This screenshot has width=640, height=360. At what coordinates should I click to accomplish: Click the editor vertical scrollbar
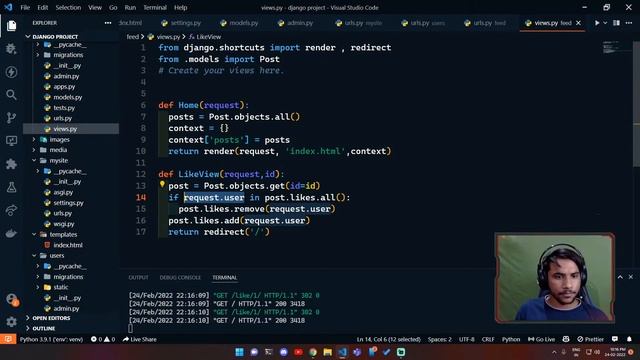[636, 104]
